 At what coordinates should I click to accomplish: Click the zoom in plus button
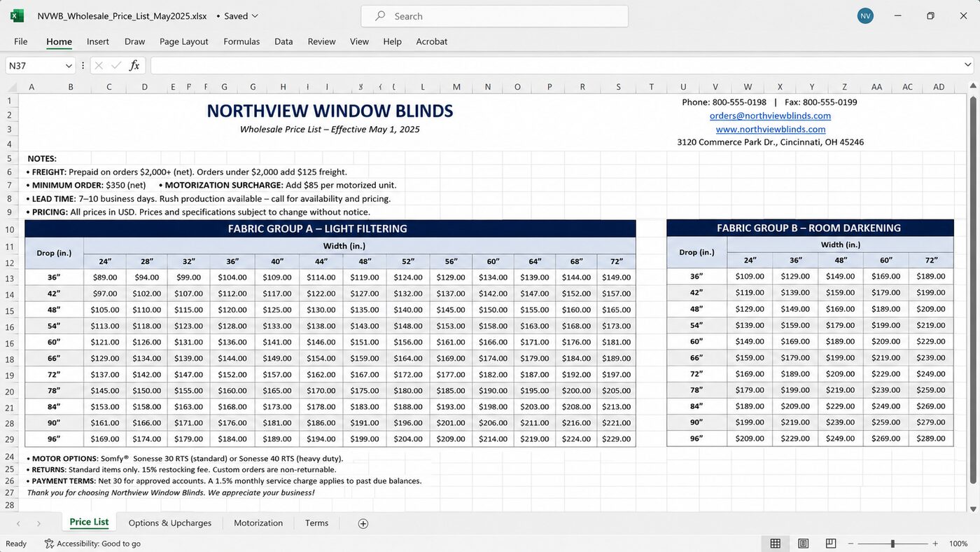pos(935,544)
